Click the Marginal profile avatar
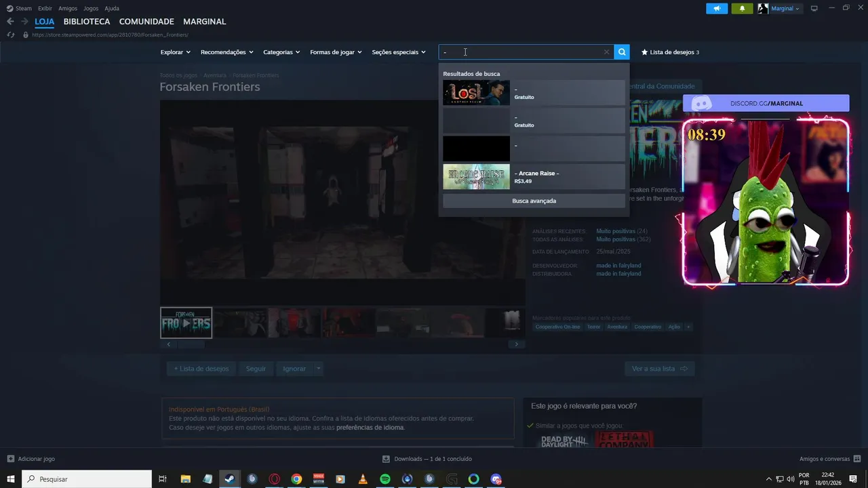 point(763,9)
